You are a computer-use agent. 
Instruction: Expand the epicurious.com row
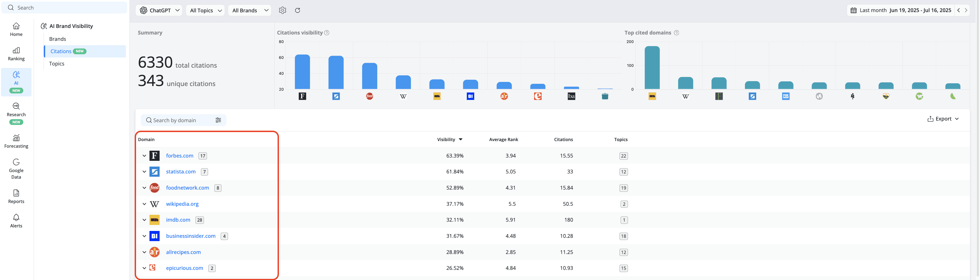click(x=144, y=268)
